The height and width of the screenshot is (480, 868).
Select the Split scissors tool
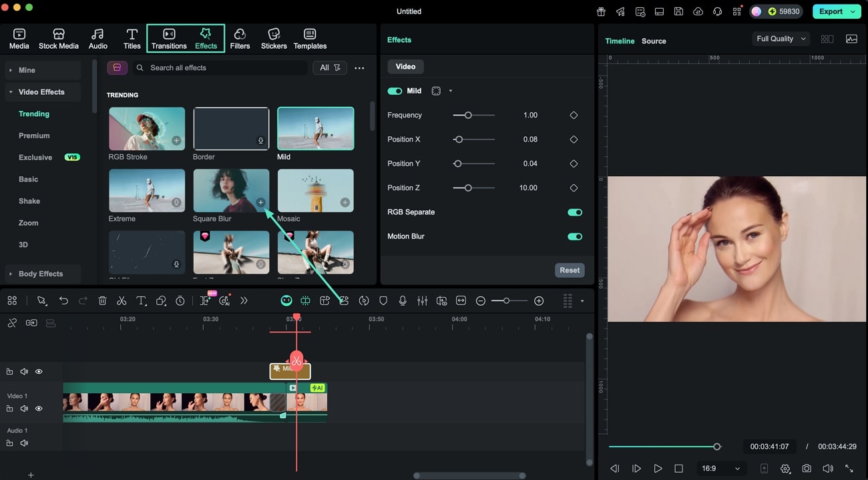tap(122, 300)
